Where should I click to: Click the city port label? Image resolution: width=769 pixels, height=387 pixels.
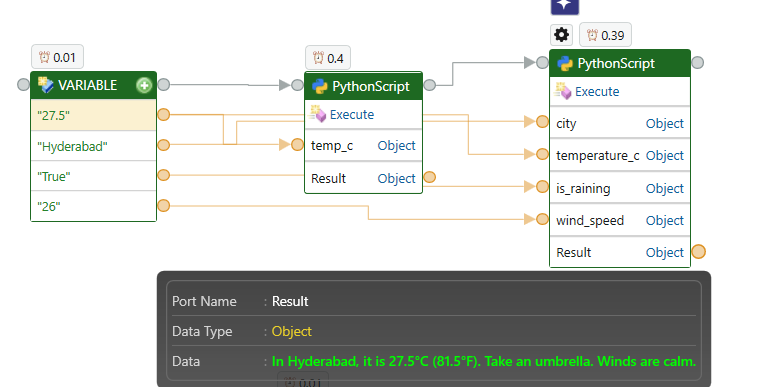pos(566,124)
